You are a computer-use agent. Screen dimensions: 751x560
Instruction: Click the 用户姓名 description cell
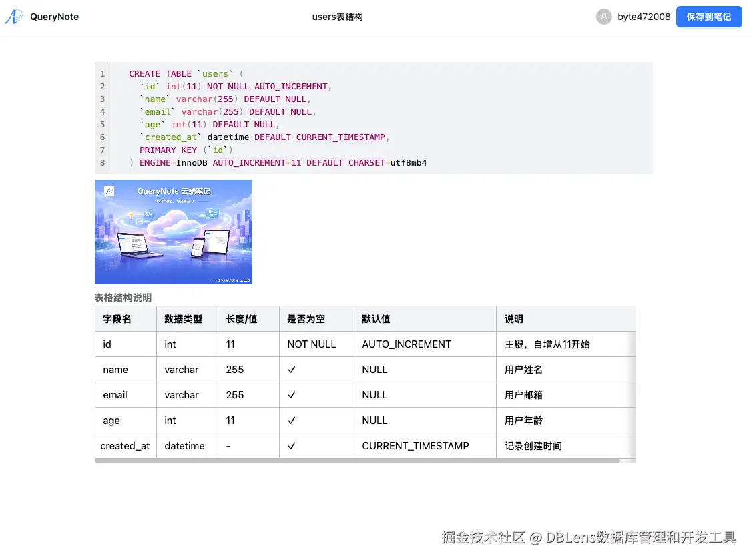(566, 370)
